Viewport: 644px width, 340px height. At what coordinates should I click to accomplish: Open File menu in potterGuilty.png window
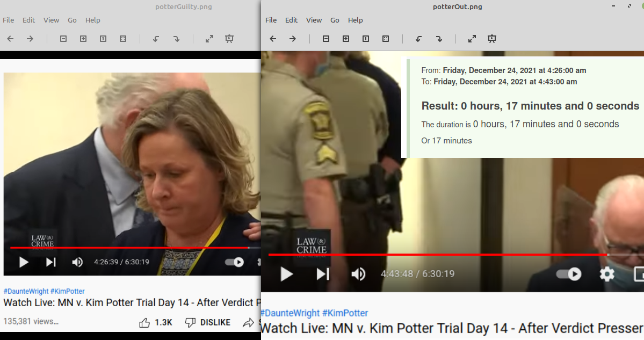point(8,20)
